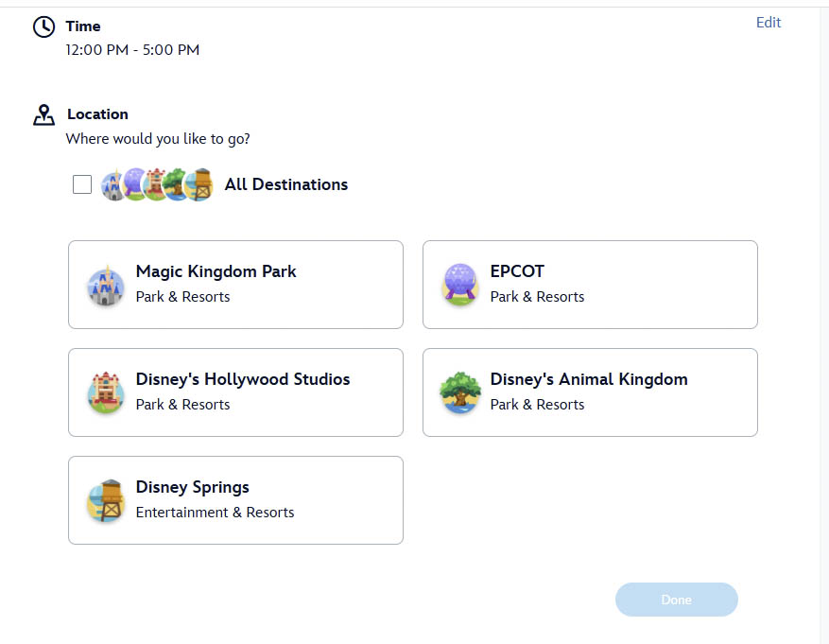Click the Disney Springs water tower icon

tap(106, 501)
